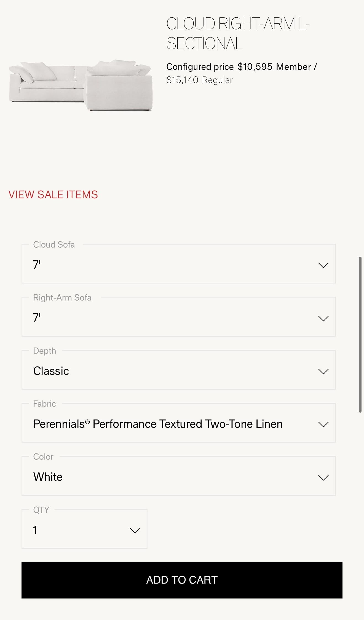Image resolution: width=364 pixels, height=620 pixels.
Task: Click the white sectional sofa product image
Action: pos(81,85)
